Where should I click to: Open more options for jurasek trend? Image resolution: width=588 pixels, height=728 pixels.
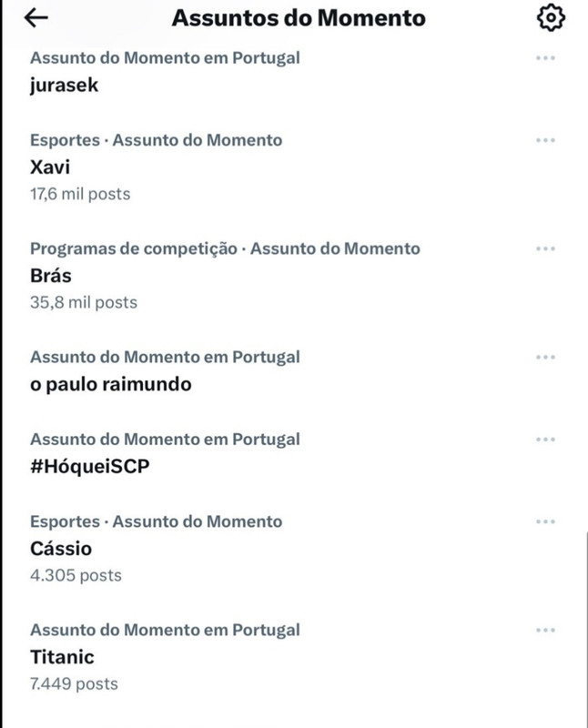click(x=545, y=58)
